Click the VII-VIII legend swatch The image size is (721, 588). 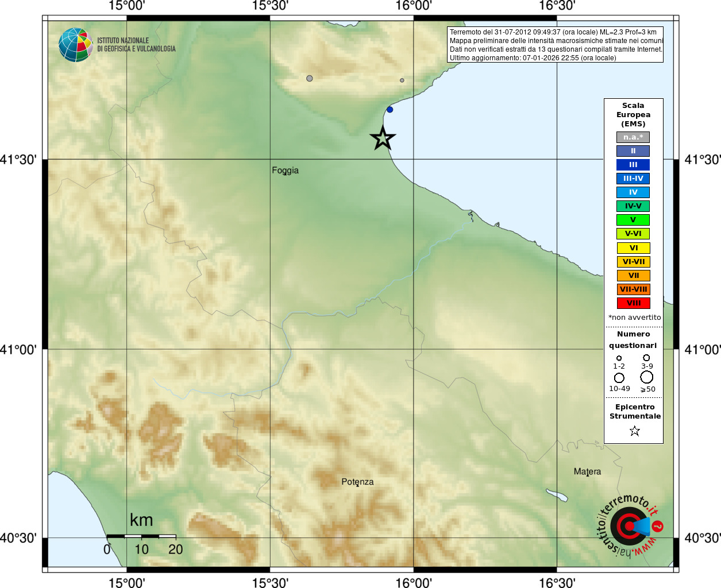click(x=633, y=289)
